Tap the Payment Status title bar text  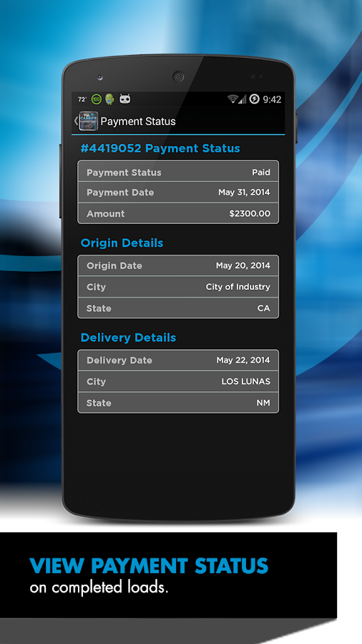click(x=138, y=121)
